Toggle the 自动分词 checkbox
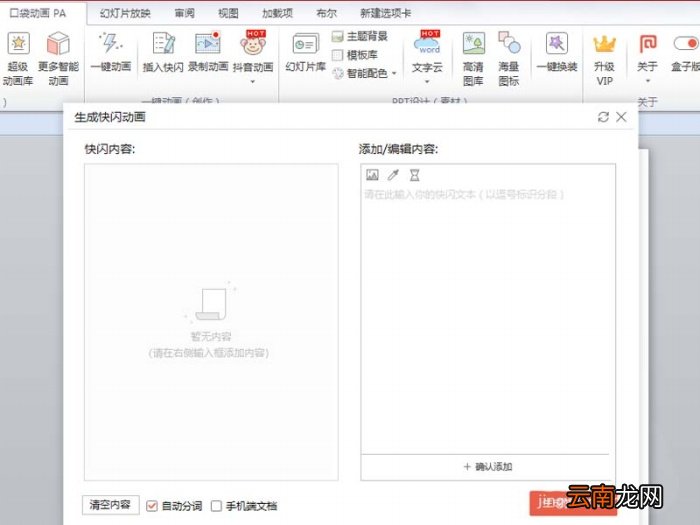Image resolution: width=700 pixels, height=525 pixels. (152, 506)
